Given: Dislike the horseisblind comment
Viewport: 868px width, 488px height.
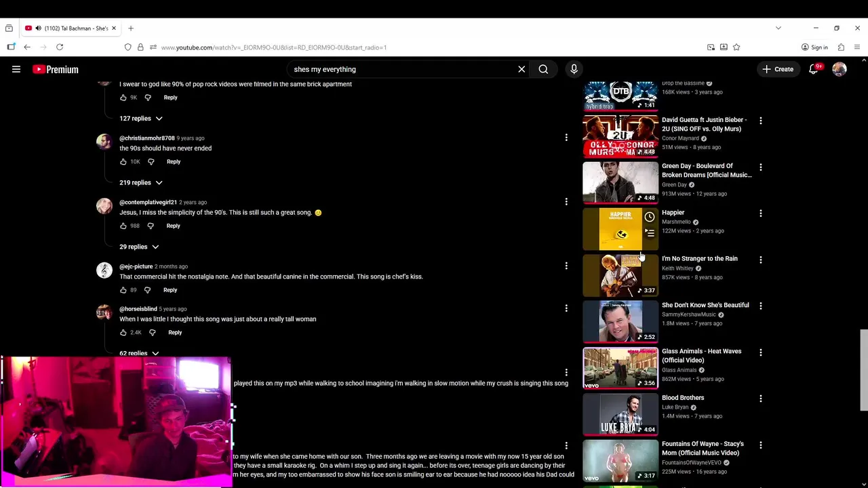Looking at the screenshot, I should click(152, 333).
